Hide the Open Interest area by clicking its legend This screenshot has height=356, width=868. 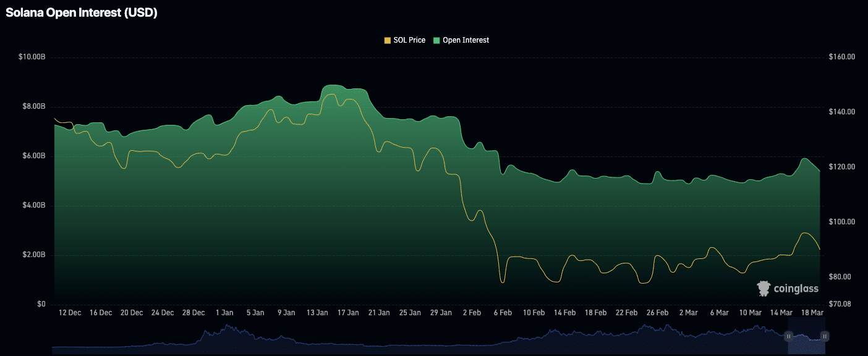point(467,40)
